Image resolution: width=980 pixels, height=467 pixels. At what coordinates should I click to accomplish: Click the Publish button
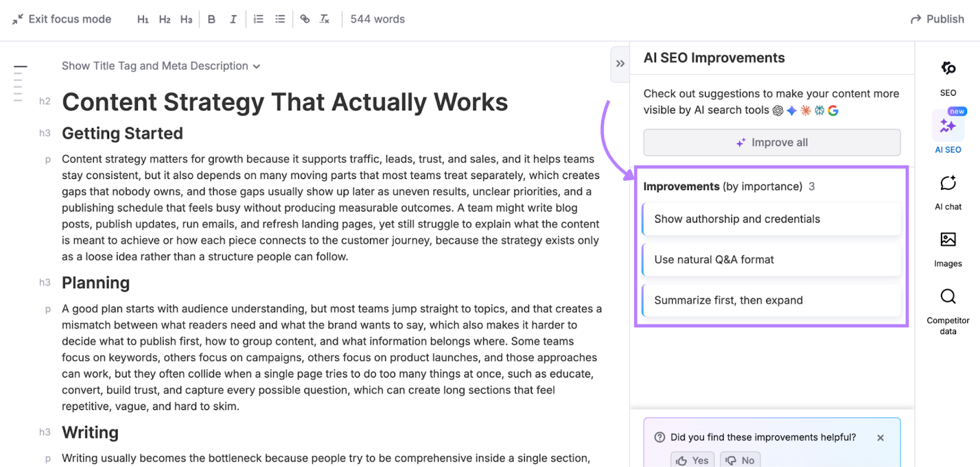click(x=937, y=19)
